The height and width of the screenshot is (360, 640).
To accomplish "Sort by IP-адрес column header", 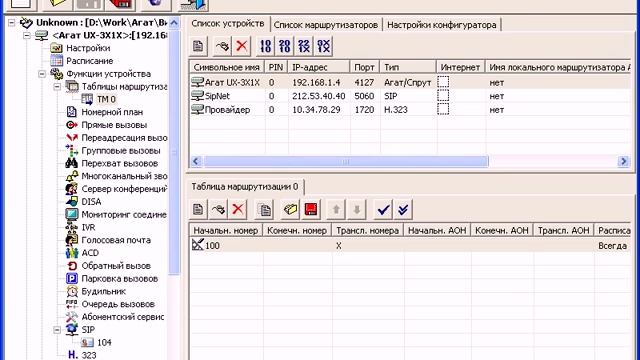I will [x=319, y=67].
